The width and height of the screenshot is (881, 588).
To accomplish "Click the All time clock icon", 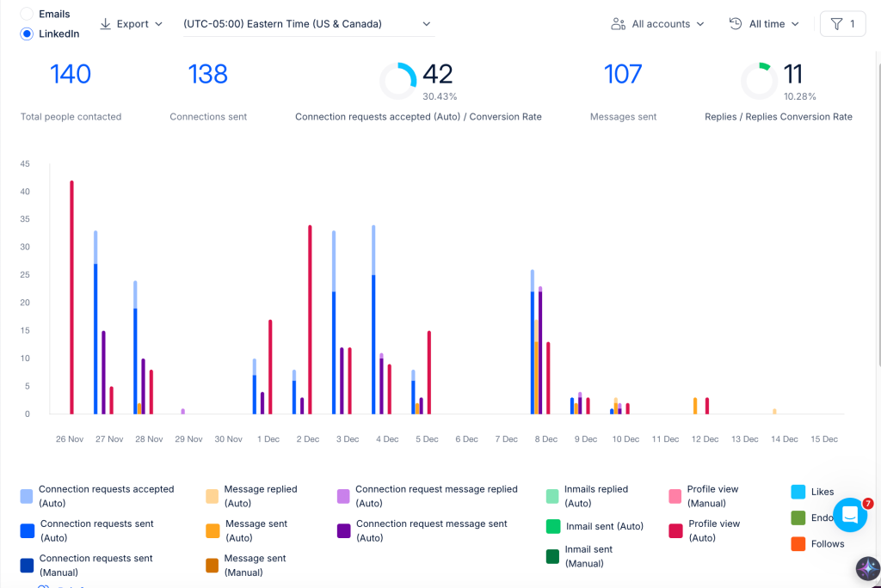I will pyautogui.click(x=736, y=23).
